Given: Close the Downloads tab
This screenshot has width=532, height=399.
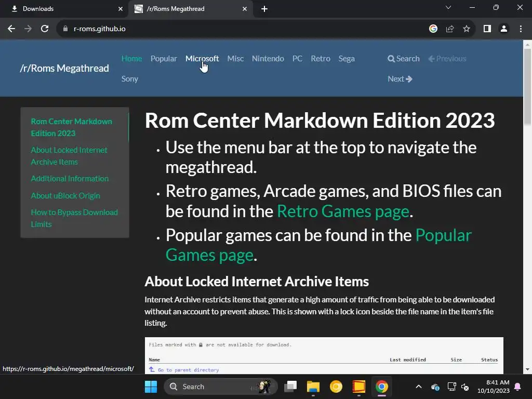Looking at the screenshot, I should tap(121, 9).
